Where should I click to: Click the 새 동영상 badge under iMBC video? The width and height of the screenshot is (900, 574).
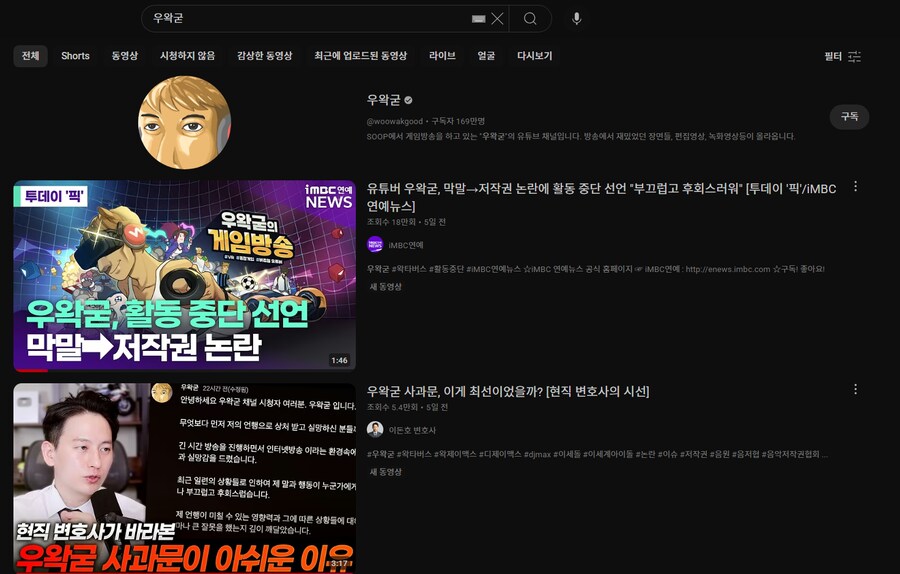(x=386, y=286)
